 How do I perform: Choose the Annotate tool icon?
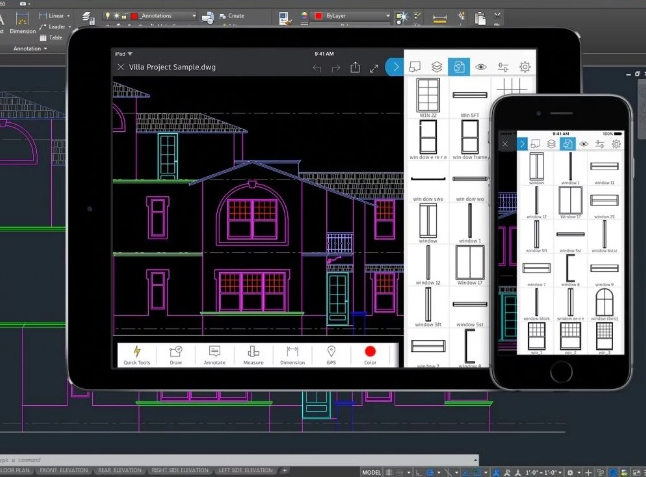point(214,353)
